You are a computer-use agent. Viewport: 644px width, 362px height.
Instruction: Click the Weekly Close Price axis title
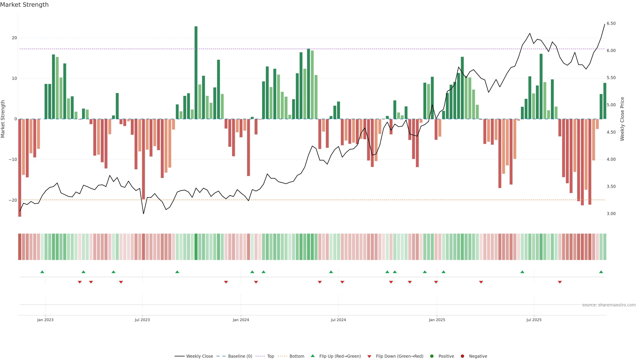coord(622,119)
